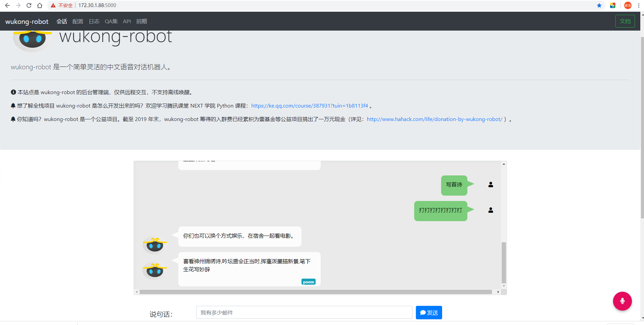Click robot avatar beside the movie message
Screen dimensions: 644x325
point(155,245)
